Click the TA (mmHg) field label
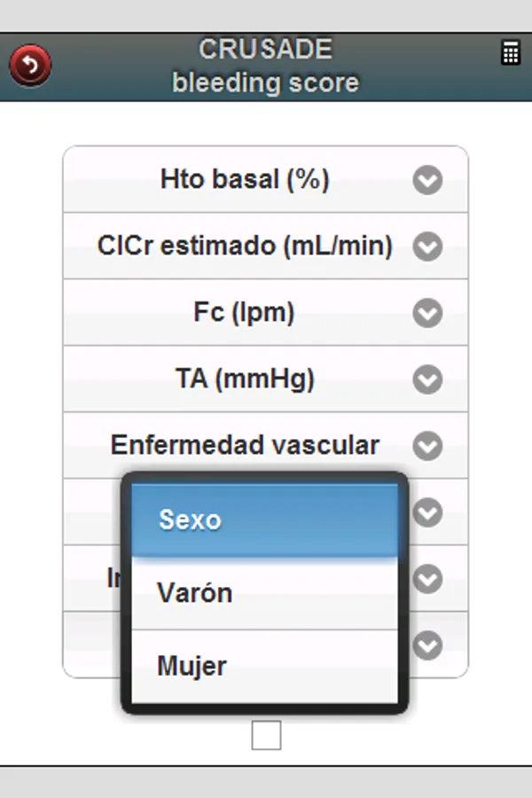The width and height of the screenshot is (532, 798). pyautogui.click(x=245, y=379)
